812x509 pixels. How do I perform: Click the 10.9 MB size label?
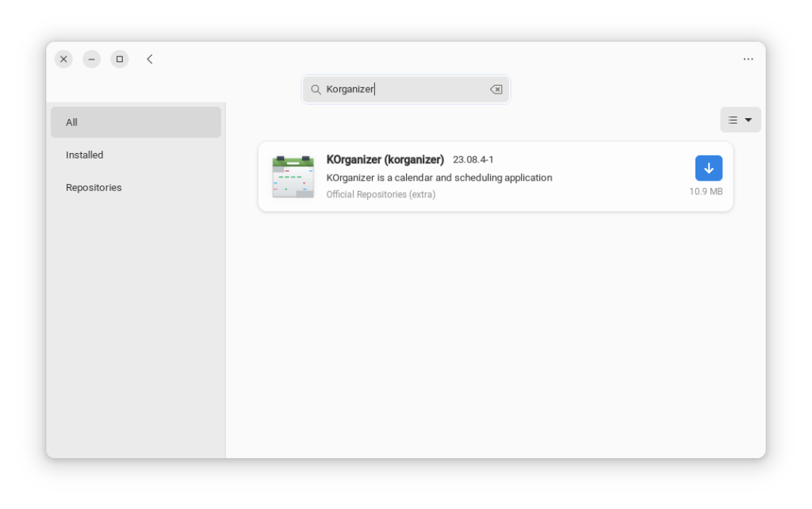705,192
